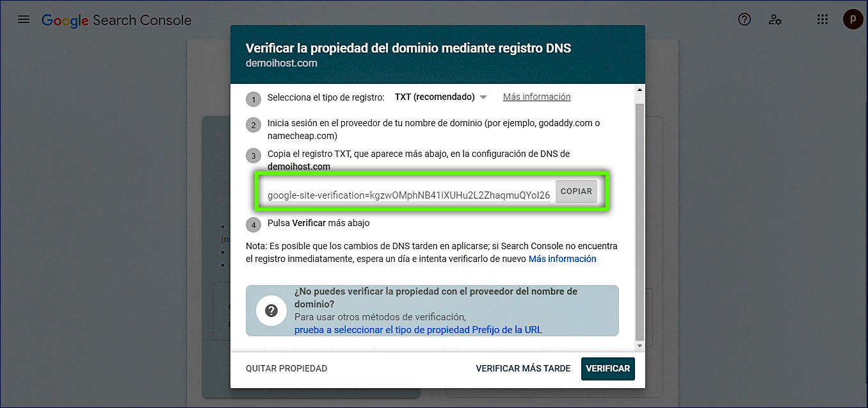Click the step 4 number circle

[x=253, y=225]
